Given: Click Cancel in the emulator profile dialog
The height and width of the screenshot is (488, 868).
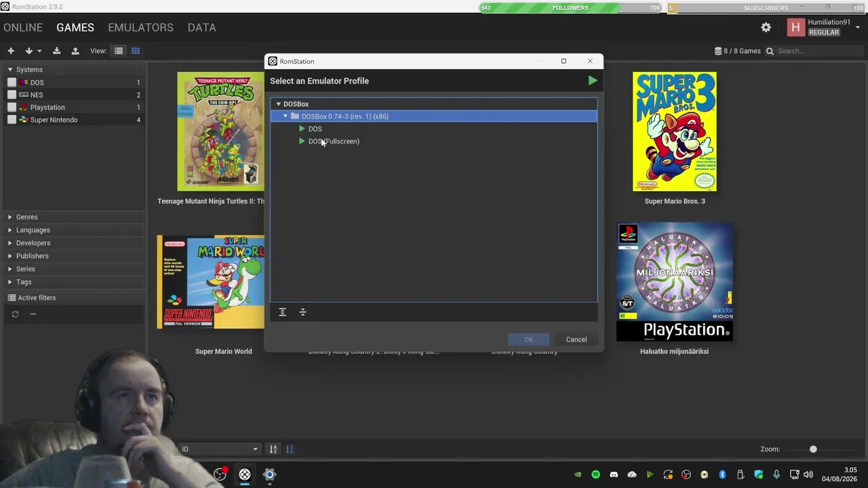Looking at the screenshot, I should (x=576, y=340).
